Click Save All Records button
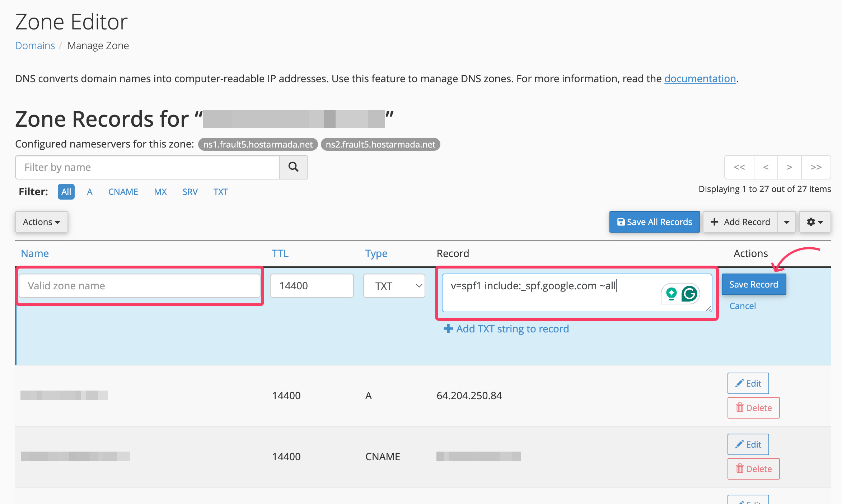 pos(655,222)
